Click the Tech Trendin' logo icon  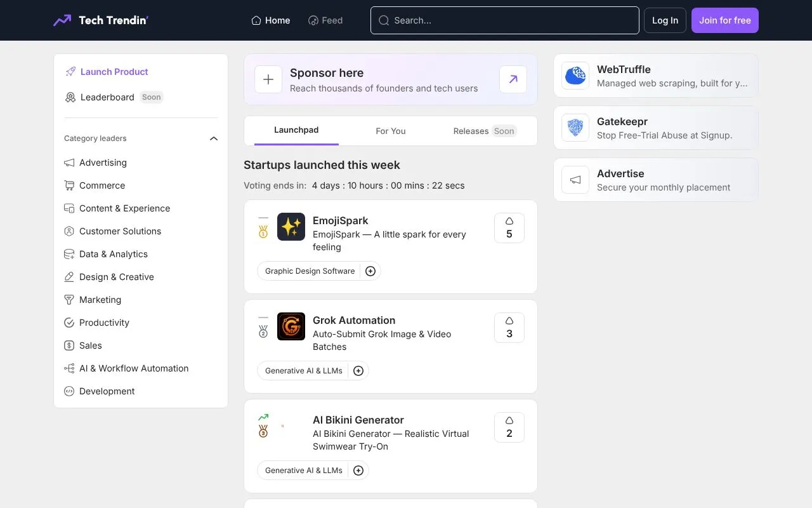coord(62,20)
